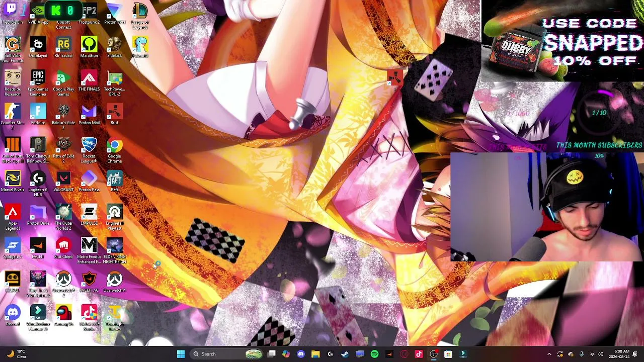Launch Wondershare Filmora from the desktop
This screenshot has width=644, height=362.
pos(38,318)
